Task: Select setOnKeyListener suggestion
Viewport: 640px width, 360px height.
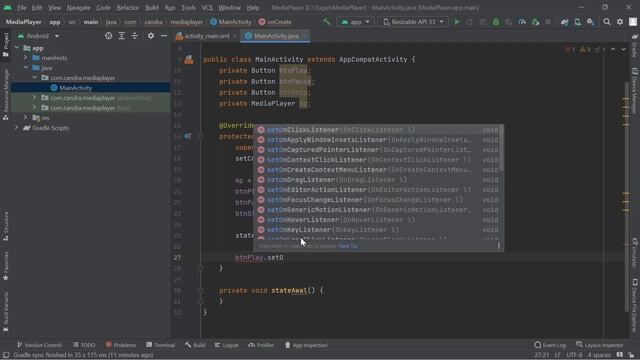Action: click(378, 229)
